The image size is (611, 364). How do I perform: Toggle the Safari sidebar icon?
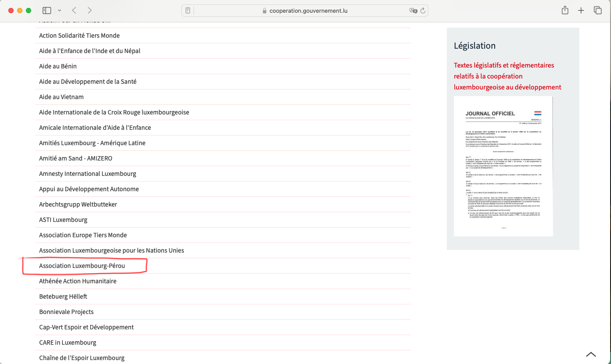(x=47, y=10)
